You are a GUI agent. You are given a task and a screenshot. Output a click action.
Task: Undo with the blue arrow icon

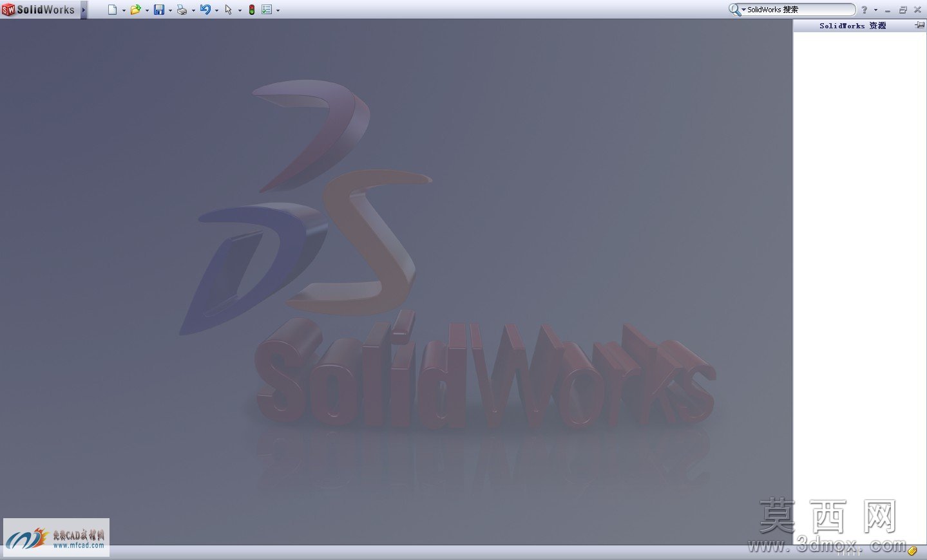click(205, 10)
